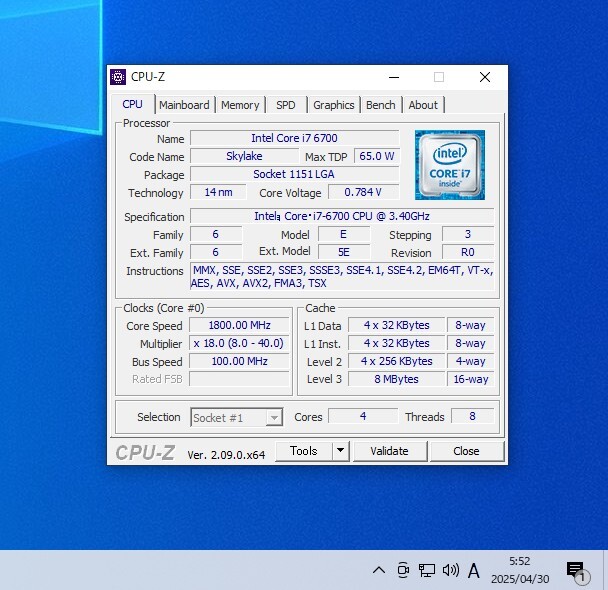Screen dimensions: 608x590
Task: Click the Bus Speed 100.00 MHz value
Action: 239,361
